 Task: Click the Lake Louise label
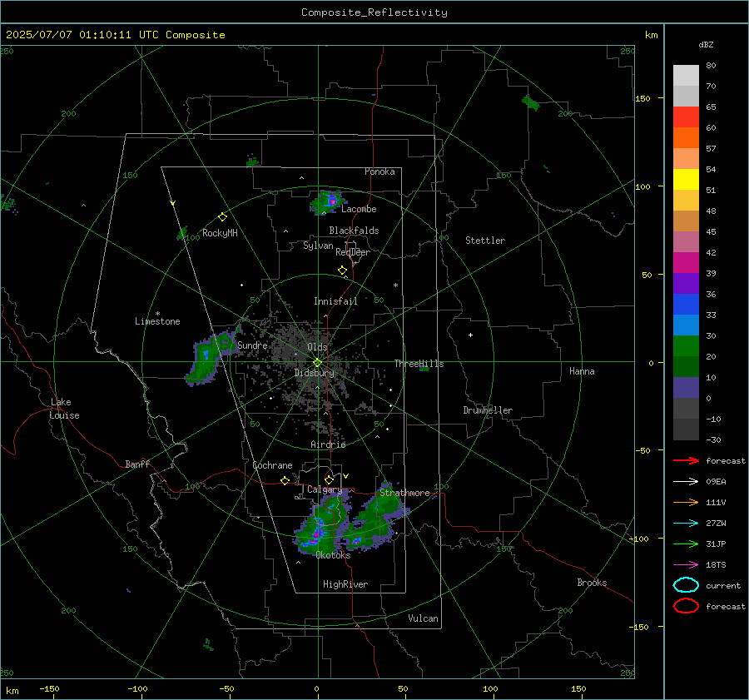tap(64, 409)
